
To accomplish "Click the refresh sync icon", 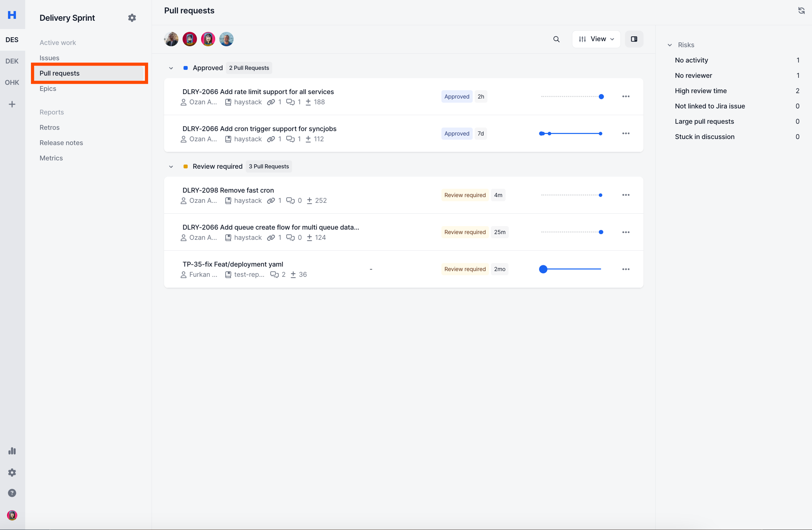I will 801,11.
